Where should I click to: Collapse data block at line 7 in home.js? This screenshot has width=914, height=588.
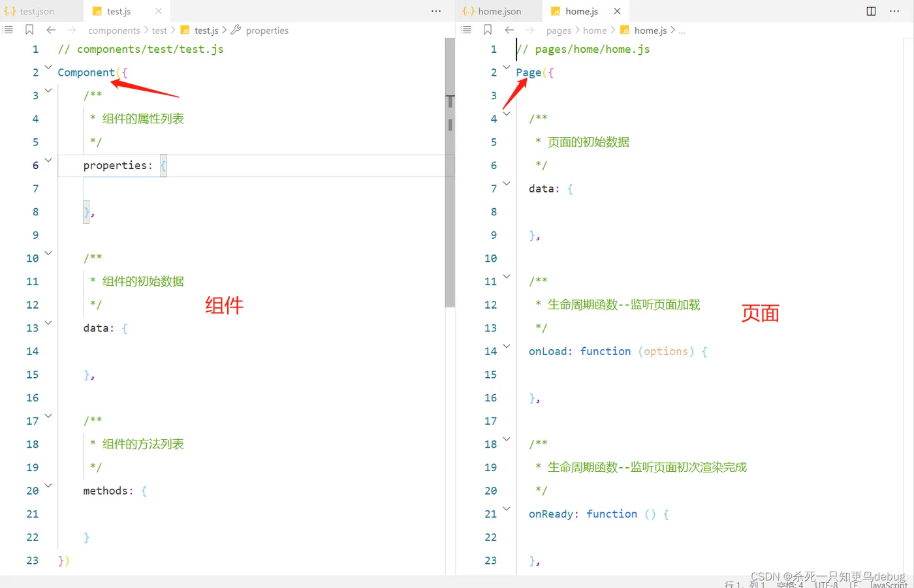coord(507,183)
